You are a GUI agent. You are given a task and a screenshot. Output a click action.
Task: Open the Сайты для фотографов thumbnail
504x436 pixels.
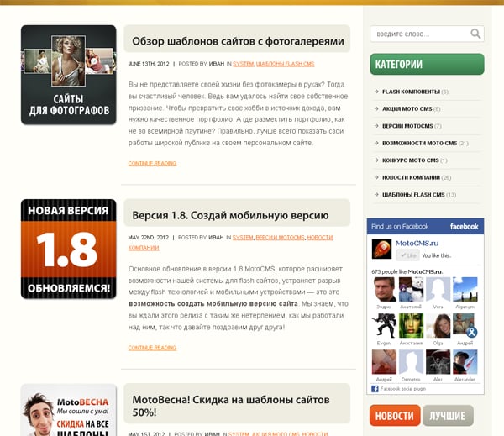click(x=68, y=75)
